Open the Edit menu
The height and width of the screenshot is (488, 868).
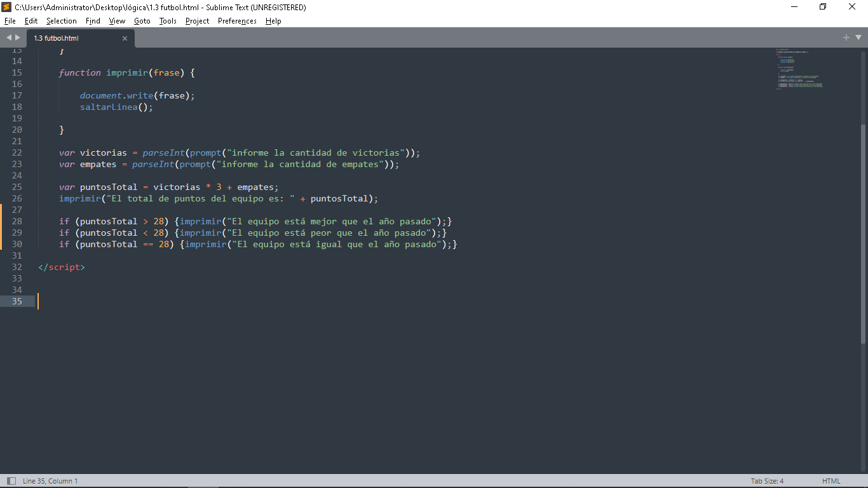(31, 21)
